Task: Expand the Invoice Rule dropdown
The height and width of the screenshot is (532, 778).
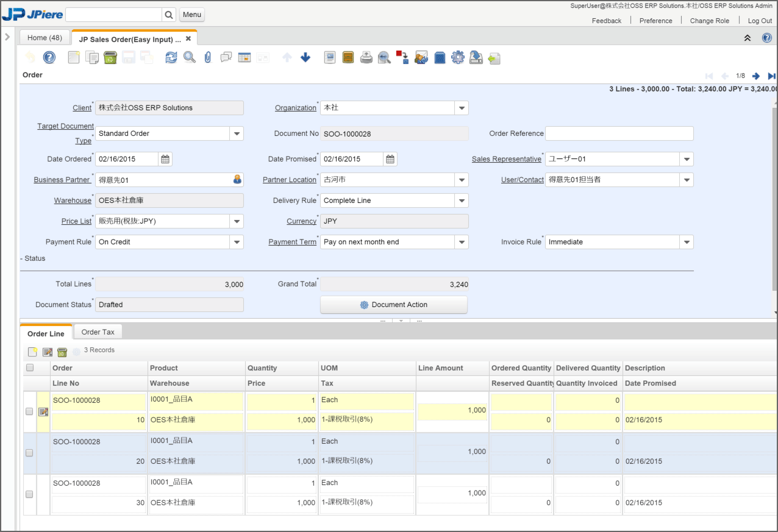Action: coord(687,242)
